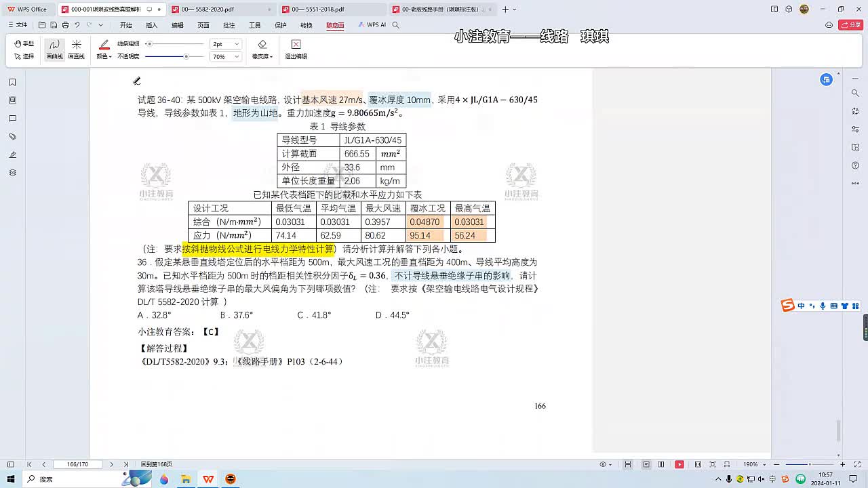Switch to 手型 hand tool mode

[x=24, y=43]
